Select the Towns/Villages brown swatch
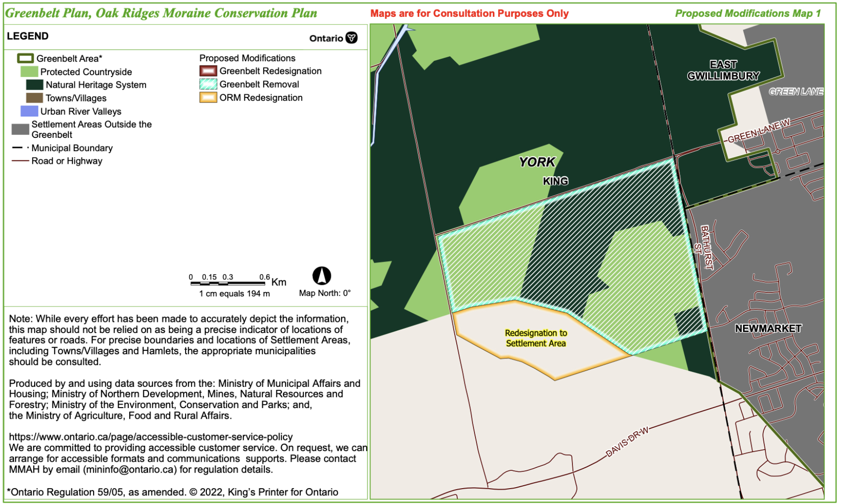Viewport: 841px width, 504px height. pyautogui.click(x=34, y=98)
